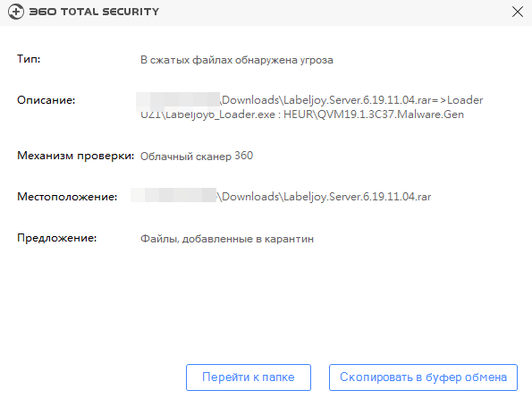Select the Местоположение: label
This screenshot has width=532, height=407.
click(67, 197)
